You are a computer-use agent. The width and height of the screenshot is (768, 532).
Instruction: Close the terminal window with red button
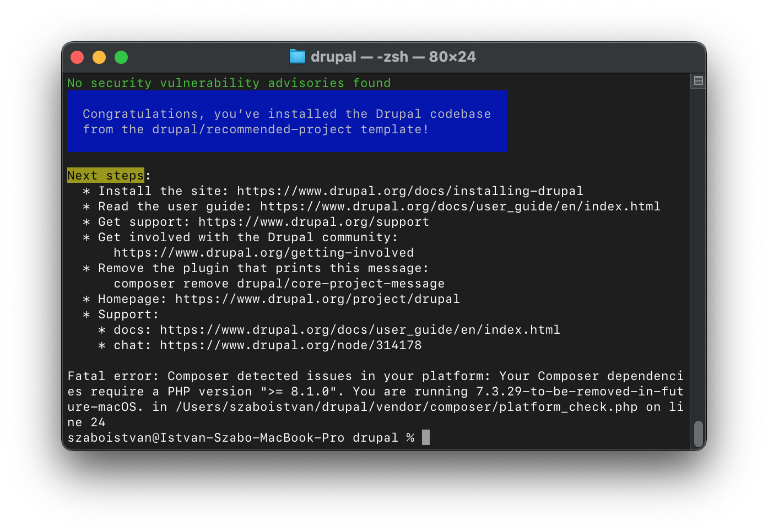click(x=77, y=57)
